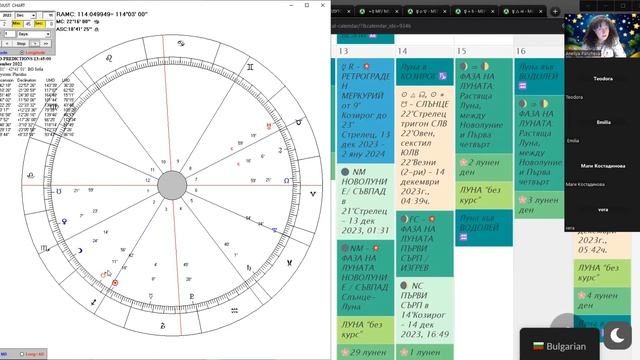
Task: Open NM Новолуние event at 21° Стрелец
Action: pos(365,201)
